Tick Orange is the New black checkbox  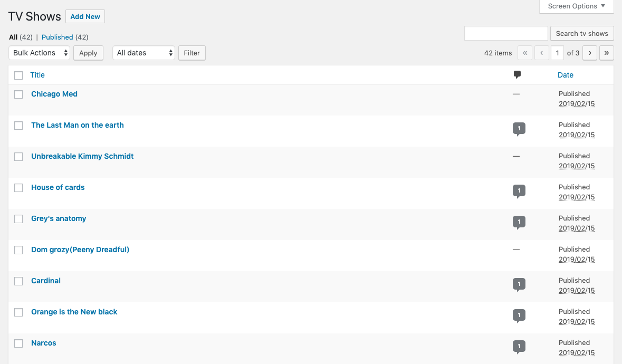(x=18, y=312)
